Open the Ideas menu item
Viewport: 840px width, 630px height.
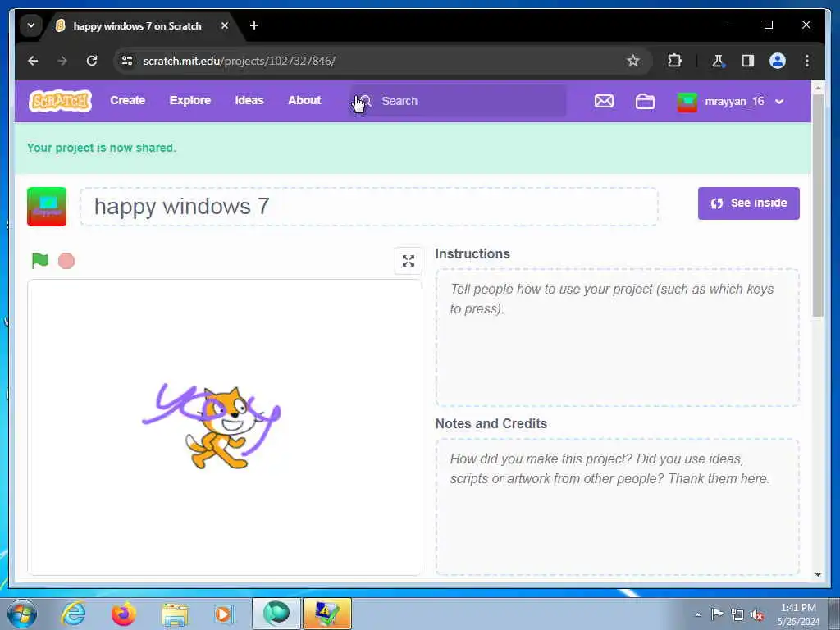(x=249, y=100)
